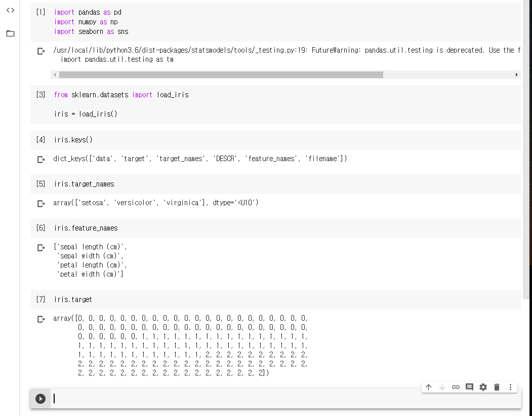Move the selected cell up
The image size is (532, 416).
pyautogui.click(x=428, y=387)
